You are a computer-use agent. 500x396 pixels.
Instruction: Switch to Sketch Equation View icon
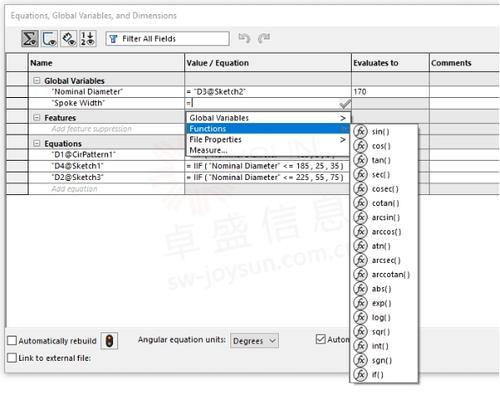coord(49,39)
